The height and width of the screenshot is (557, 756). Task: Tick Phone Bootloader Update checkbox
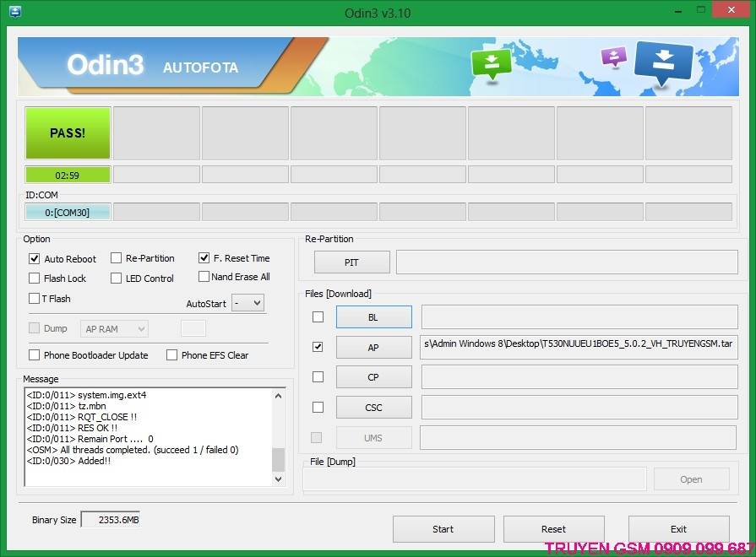(35, 355)
